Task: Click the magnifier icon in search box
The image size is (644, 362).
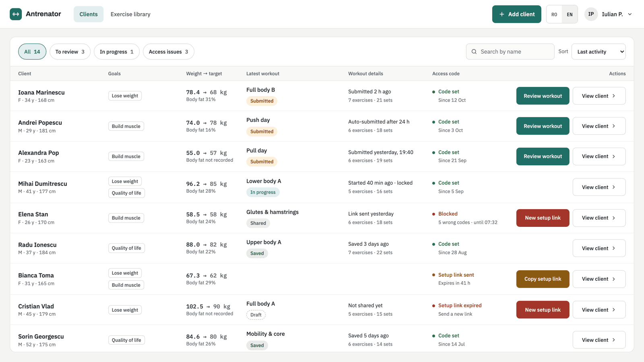Action: tap(474, 51)
